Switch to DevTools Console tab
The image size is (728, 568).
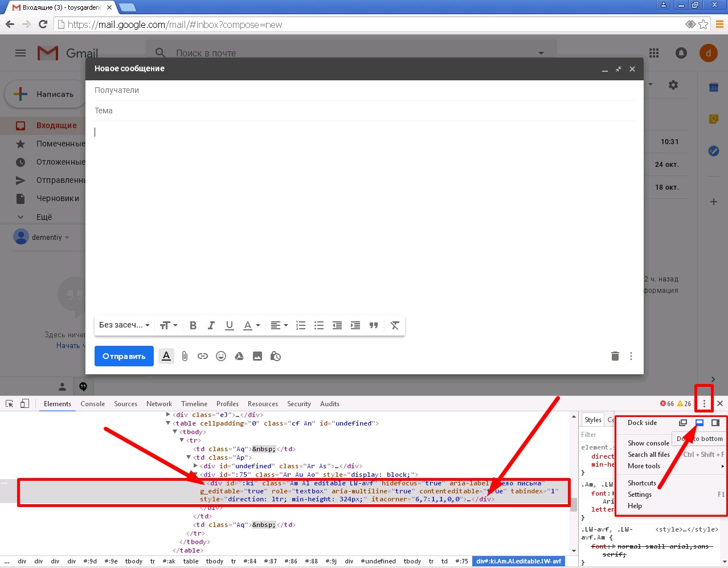pos(93,403)
